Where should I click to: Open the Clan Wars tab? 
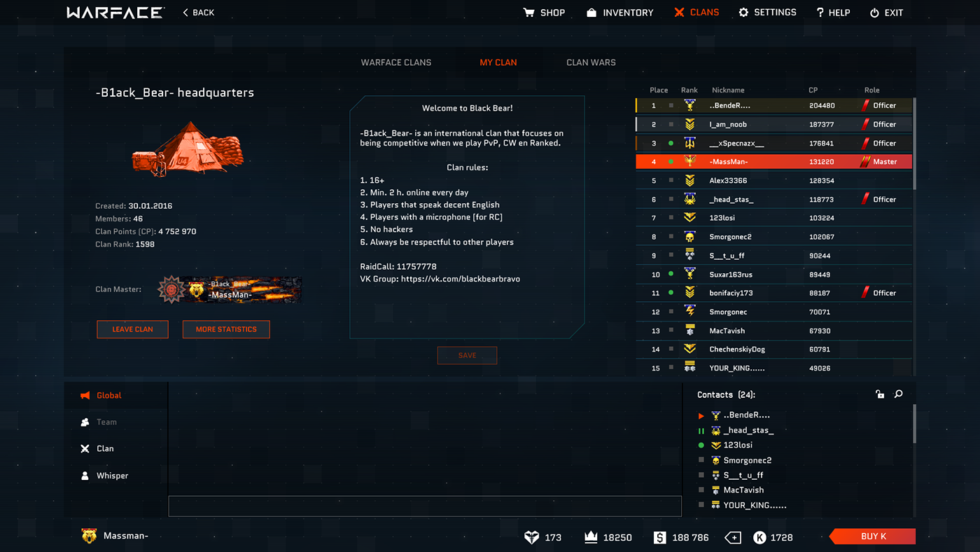point(591,62)
